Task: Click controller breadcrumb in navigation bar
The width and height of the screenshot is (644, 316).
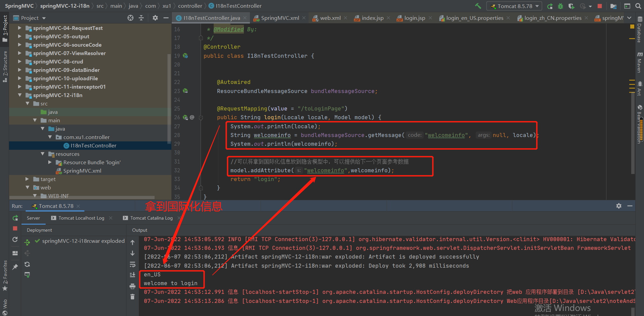Action: pos(190,6)
